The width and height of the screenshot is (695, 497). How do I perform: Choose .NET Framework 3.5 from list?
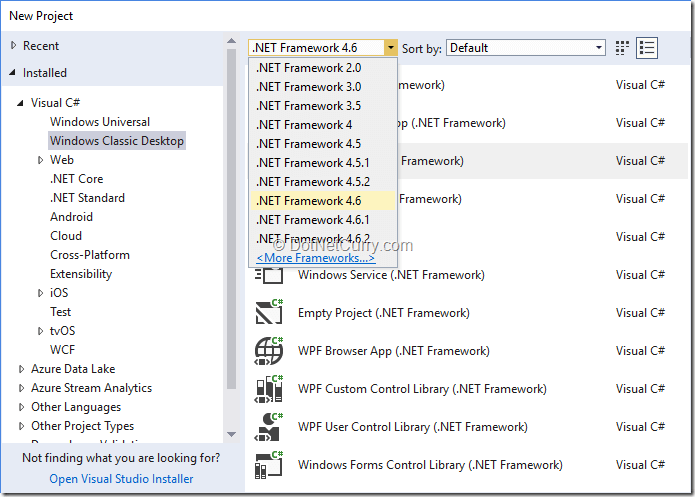point(323,106)
